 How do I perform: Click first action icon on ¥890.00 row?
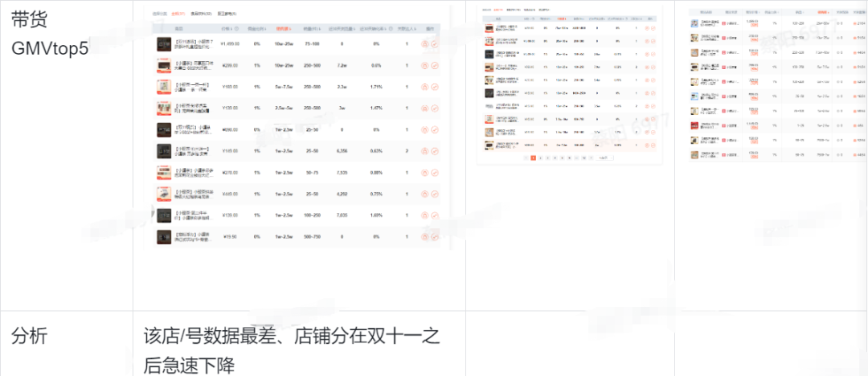click(424, 129)
